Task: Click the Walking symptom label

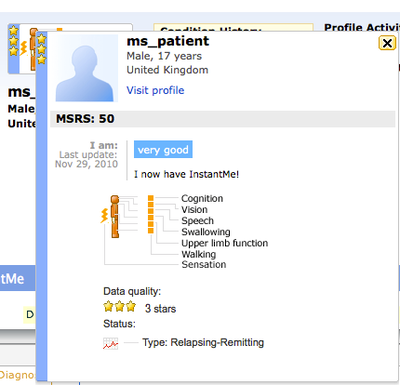Action: 199,254
